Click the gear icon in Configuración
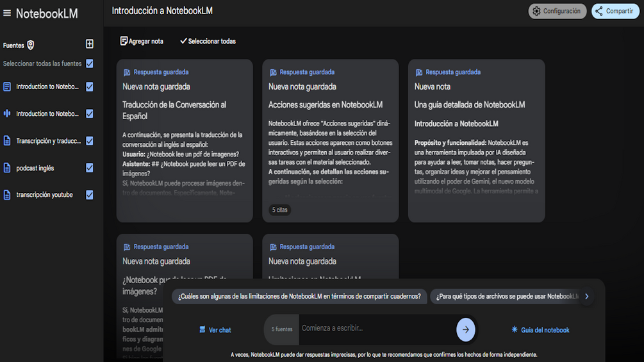The image size is (644, 362). click(x=536, y=11)
